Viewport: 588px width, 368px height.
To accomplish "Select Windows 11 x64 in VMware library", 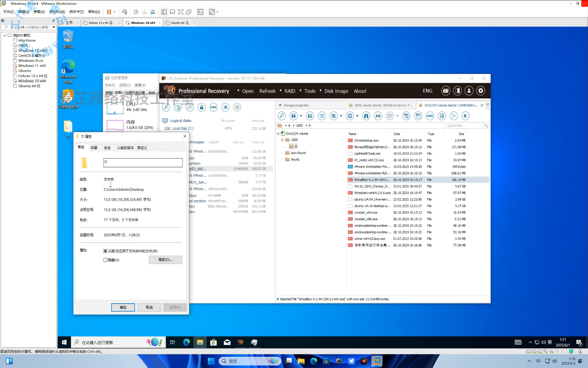I will (32, 66).
